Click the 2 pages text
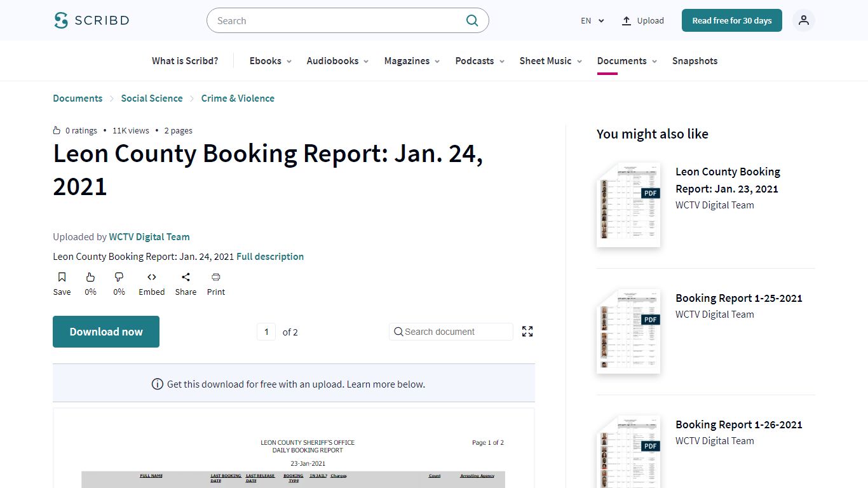The width and height of the screenshot is (868, 488). (x=179, y=130)
